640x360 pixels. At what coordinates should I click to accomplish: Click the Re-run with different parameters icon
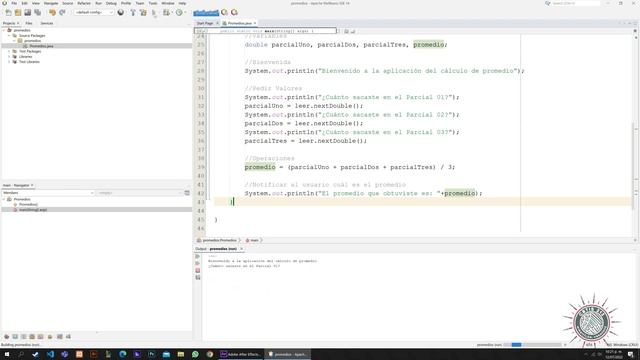point(198,263)
